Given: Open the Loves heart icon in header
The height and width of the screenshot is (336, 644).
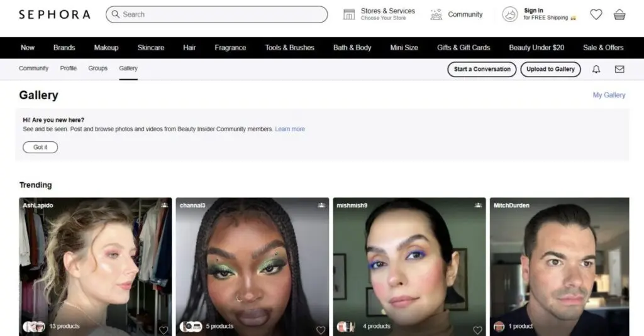Looking at the screenshot, I should (x=596, y=14).
